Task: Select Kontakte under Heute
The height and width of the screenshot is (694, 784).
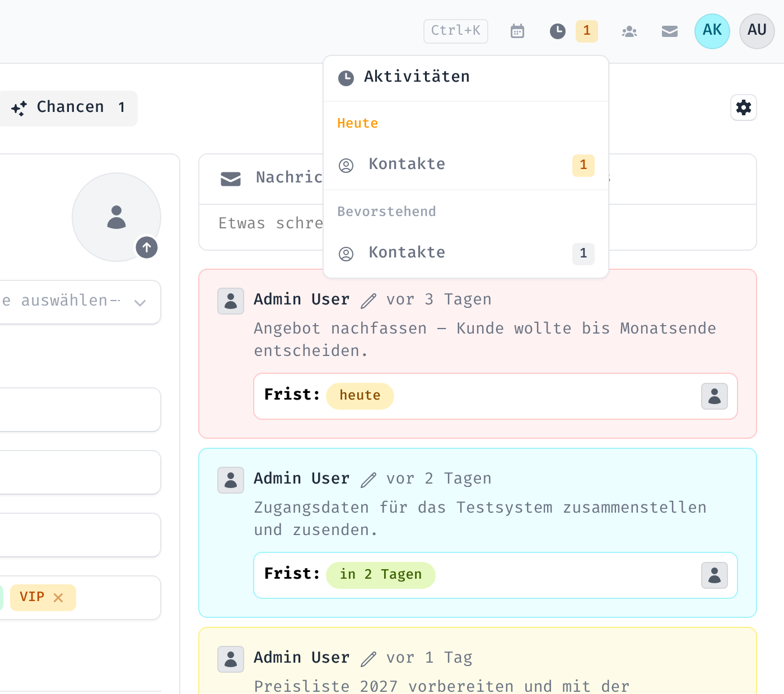Action: tap(466, 165)
